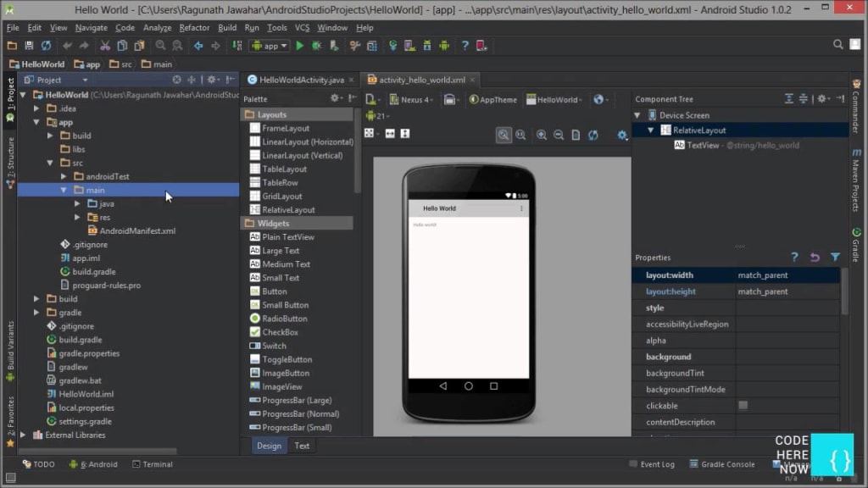Screen dimensions: 868x488
Task: Open the Gradle Console
Action: 722,464
